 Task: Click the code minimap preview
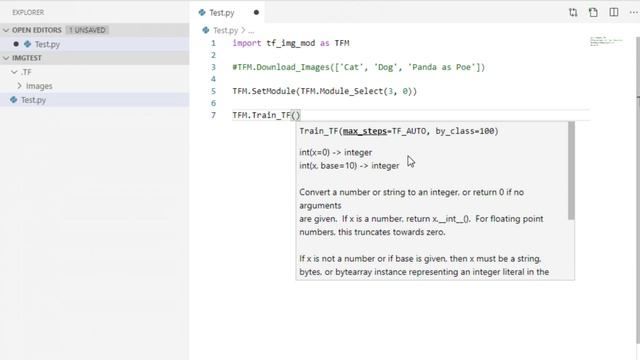click(606, 41)
